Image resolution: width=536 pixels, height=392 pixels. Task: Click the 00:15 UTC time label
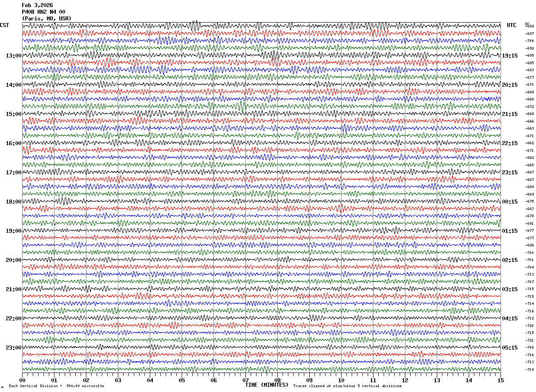click(x=510, y=202)
